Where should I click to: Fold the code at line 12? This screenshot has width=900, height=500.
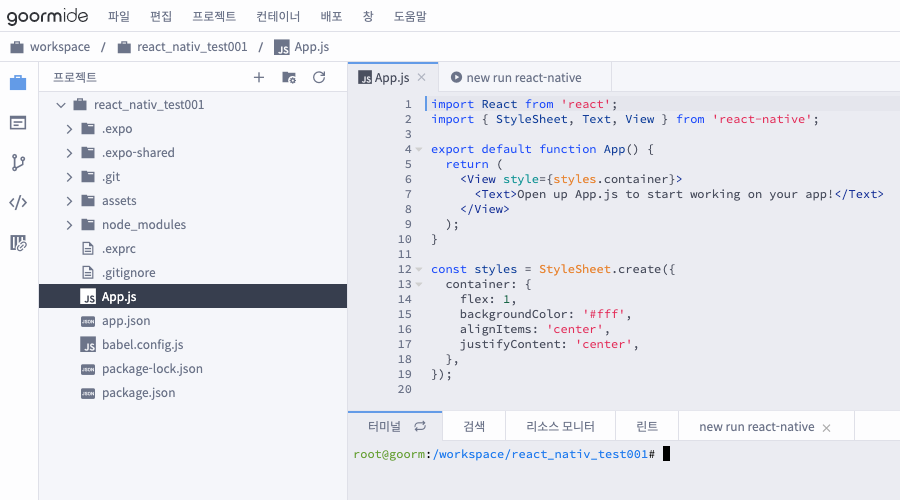coord(419,269)
